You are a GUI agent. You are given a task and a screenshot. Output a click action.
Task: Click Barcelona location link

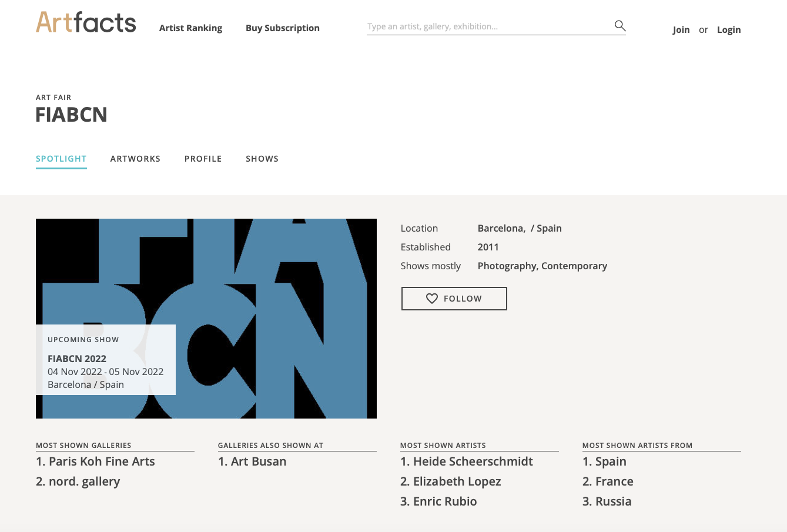pyautogui.click(x=501, y=228)
